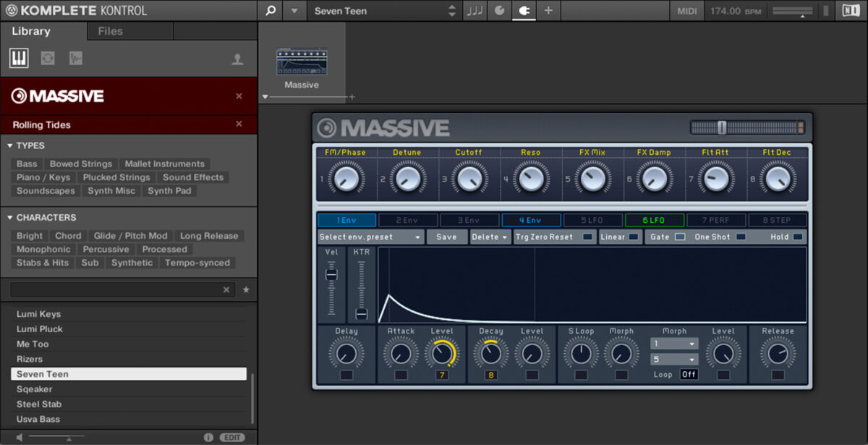Toggle the One Shot switch
The height and width of the screenshot is (445, 868).
[741, 237]
